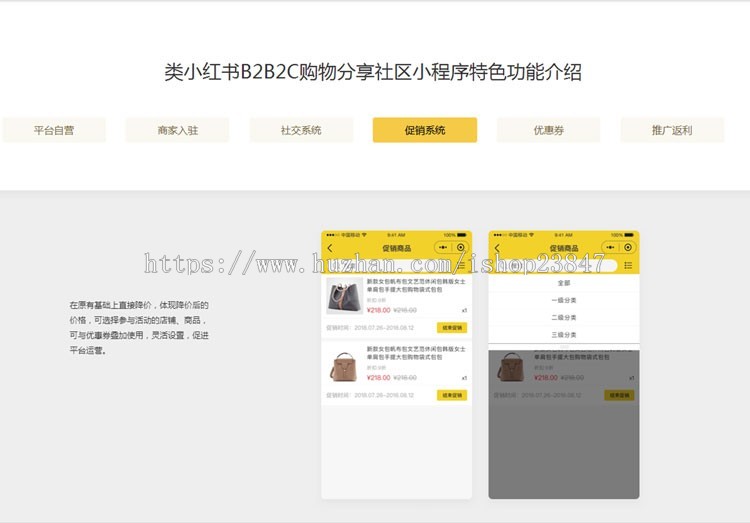Tap back arrow in right phone mockup

497,248
